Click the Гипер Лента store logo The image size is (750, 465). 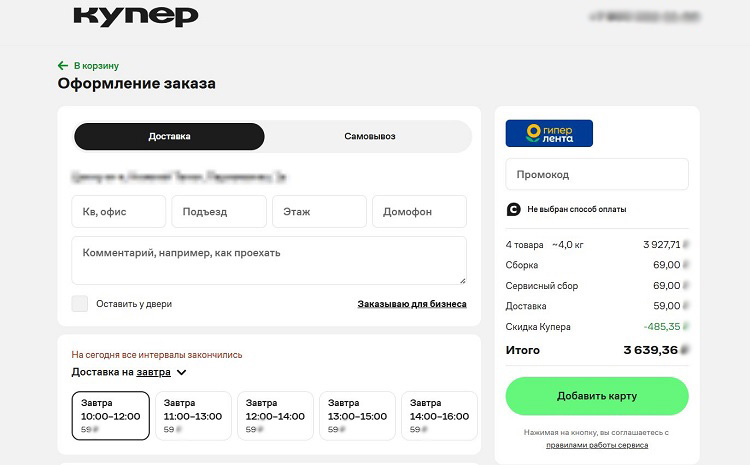(x=549, y=134)
